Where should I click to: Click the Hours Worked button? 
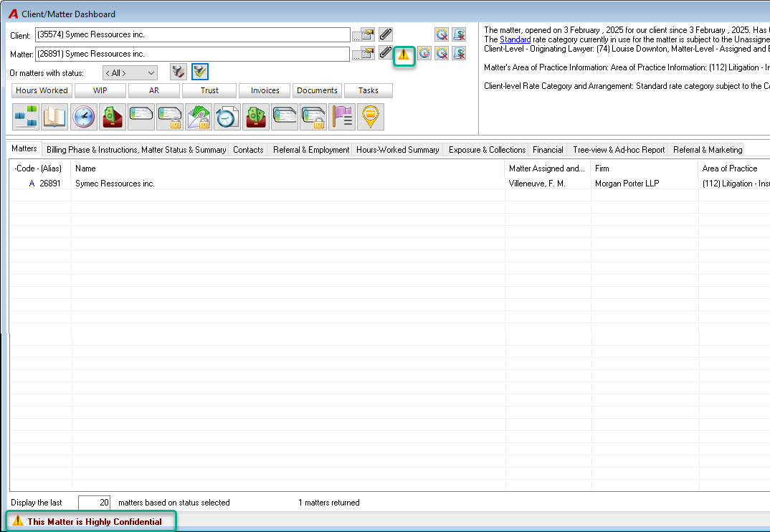click(x=42, y=90)
